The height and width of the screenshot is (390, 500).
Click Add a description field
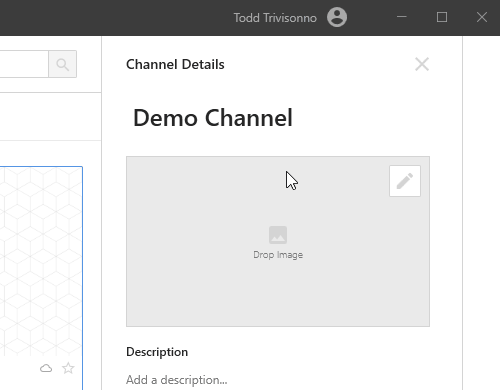coord(177,380)
